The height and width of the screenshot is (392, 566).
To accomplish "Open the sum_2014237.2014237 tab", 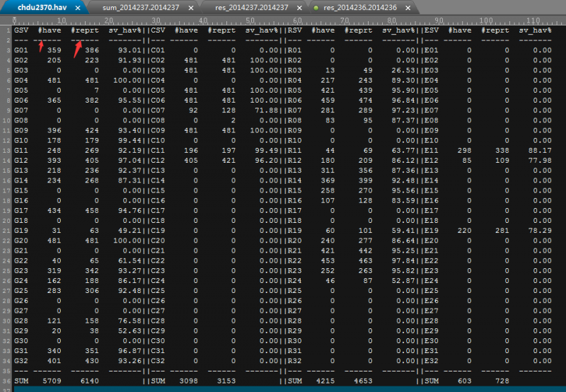I will point(141,8).
